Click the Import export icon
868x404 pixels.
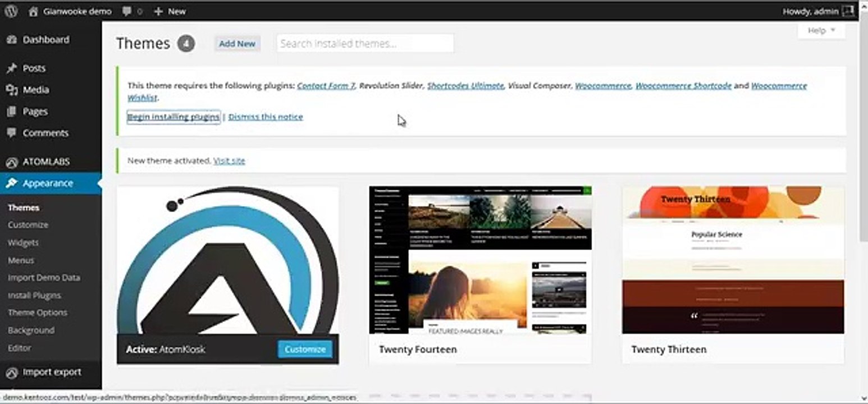tap(11, 373)
